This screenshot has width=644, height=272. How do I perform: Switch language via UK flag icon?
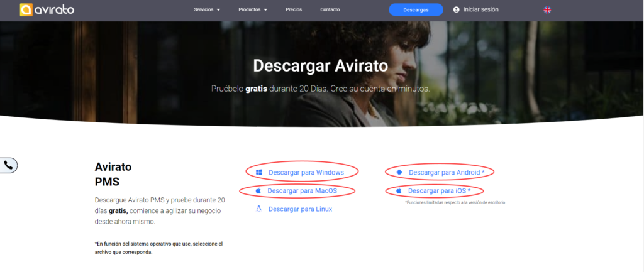(x=547, y=10)
